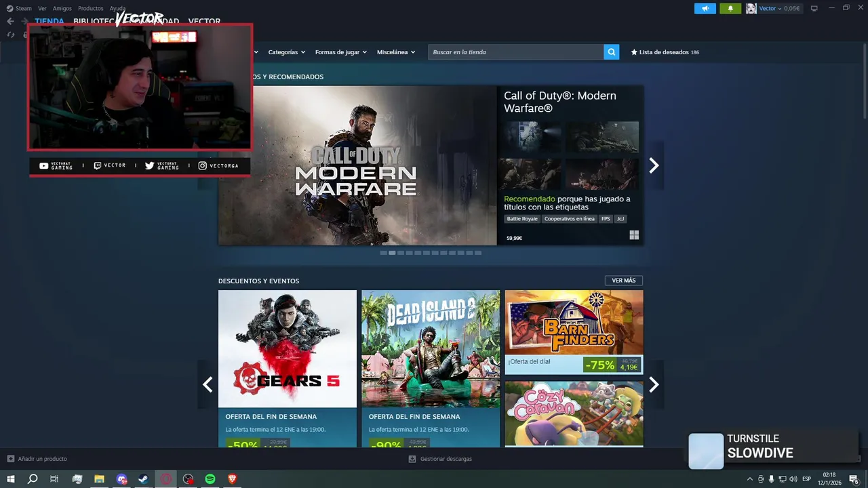This screenshot has height=488, width=868.
Task: Expand the Categorías dropdown
Action: (286, 52)
